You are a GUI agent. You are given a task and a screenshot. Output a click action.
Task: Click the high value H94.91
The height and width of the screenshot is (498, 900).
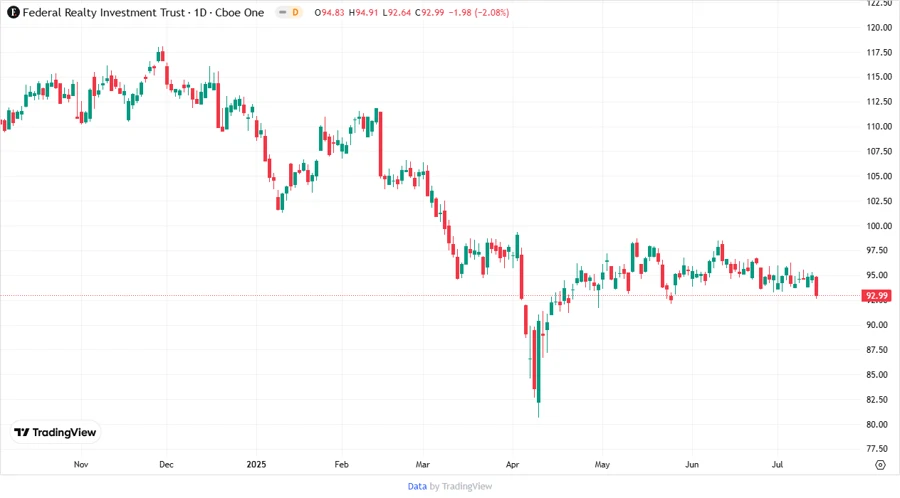pos(363,13)
